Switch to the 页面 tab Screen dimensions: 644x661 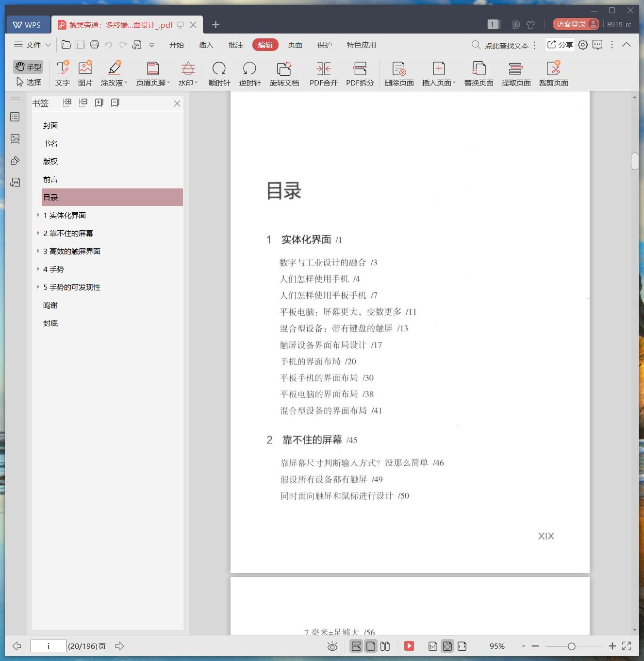pyautogui.click(x=295, y=45)
